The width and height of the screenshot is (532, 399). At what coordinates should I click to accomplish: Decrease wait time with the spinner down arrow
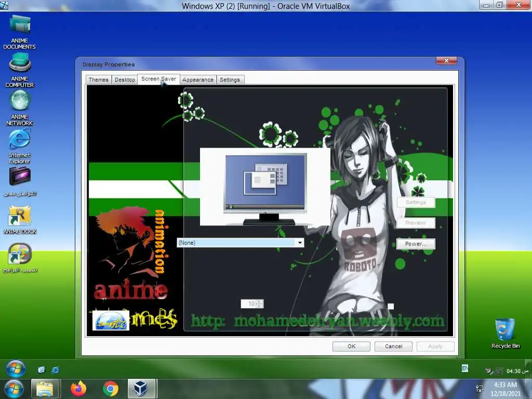click(260, 306)
